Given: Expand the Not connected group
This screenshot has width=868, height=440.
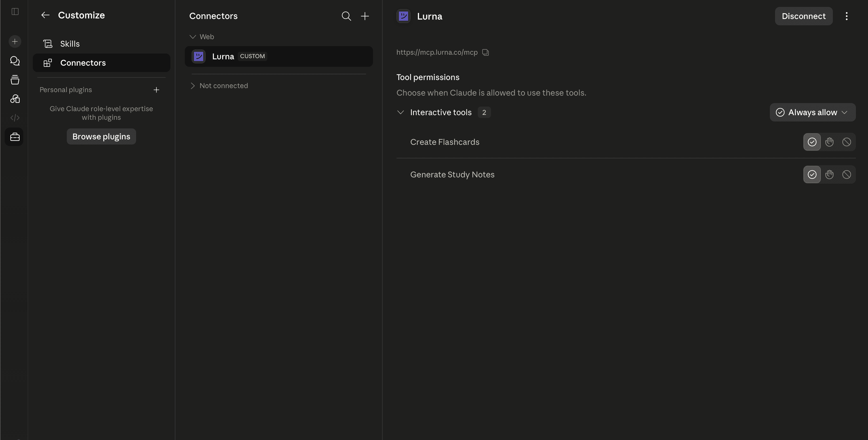Looking at the screenshot, I should click(193, 86).
